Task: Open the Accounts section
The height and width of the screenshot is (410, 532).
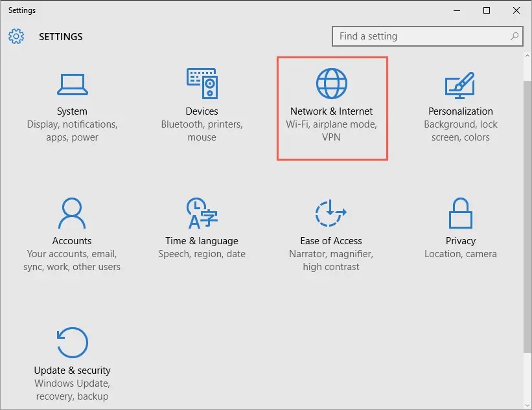Action: 72,223
